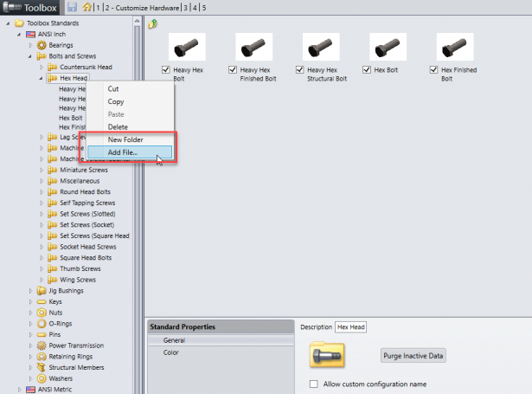
Task: Jump to step 5 in toolbar
Action: click(x=204, y=8)
